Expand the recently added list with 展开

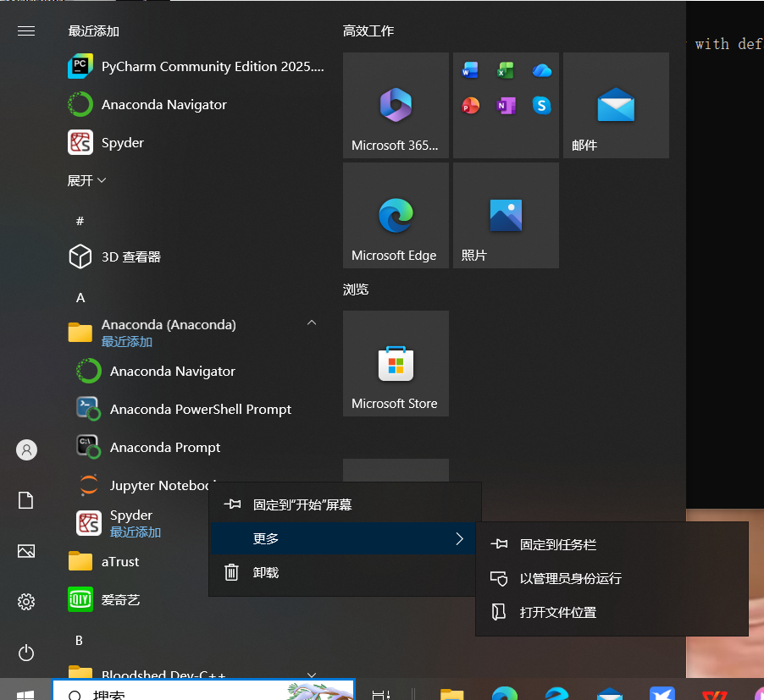86,180
